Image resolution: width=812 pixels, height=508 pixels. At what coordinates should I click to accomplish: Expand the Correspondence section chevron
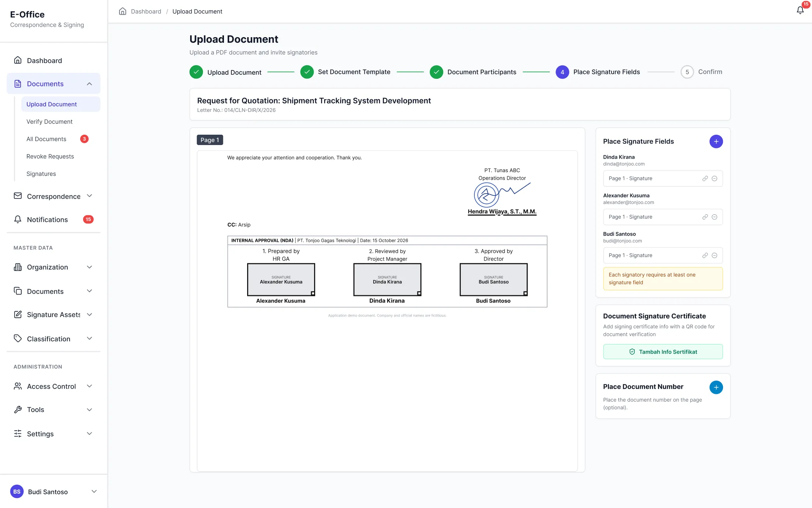tap(89, 196)
